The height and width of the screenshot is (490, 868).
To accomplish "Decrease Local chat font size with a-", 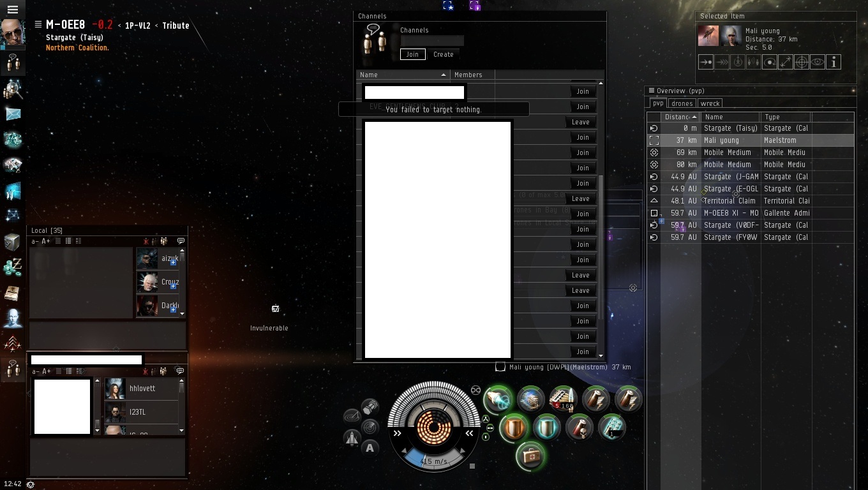I will [34, 241].
